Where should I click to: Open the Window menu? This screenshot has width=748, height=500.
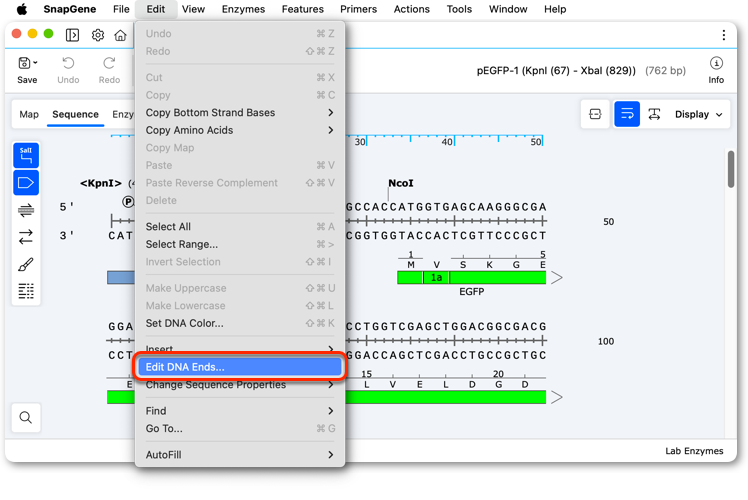(x=508, y=9)
